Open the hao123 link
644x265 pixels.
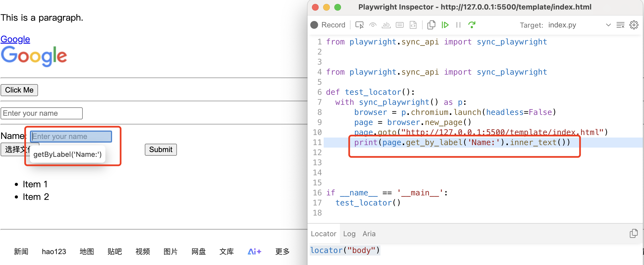pyautogui.click(x=54, y=252)
